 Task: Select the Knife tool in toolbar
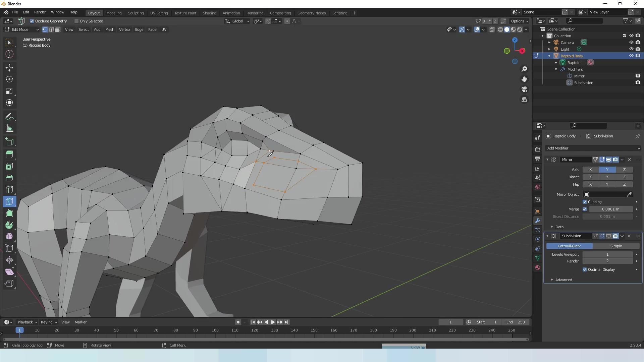pos(9,201)
